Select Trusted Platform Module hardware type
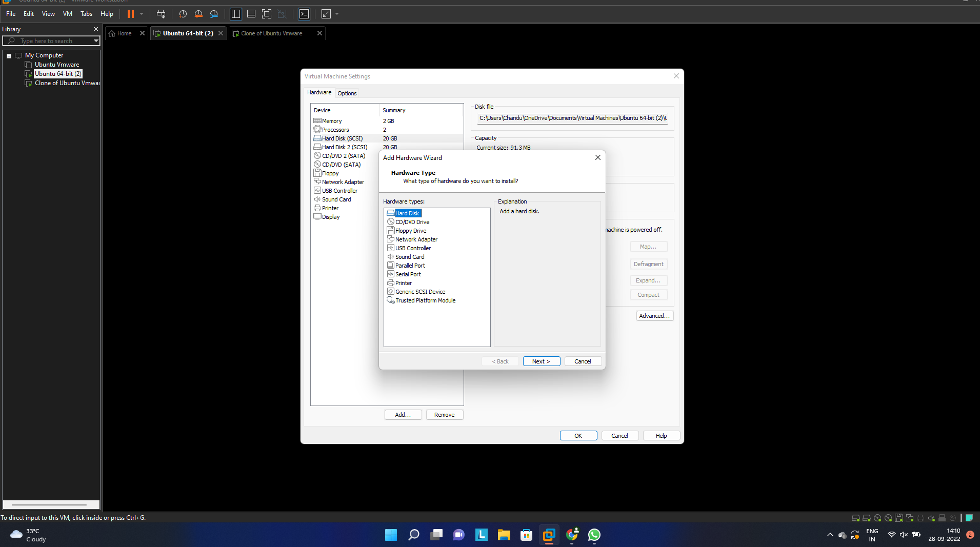The image size is (980, 547). point(425,300)
